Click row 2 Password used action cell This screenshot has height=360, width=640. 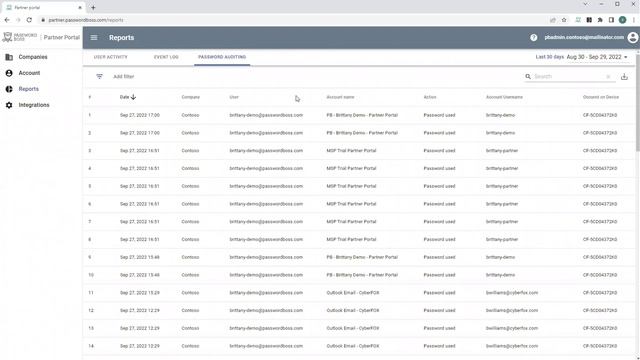coord(439,133)
